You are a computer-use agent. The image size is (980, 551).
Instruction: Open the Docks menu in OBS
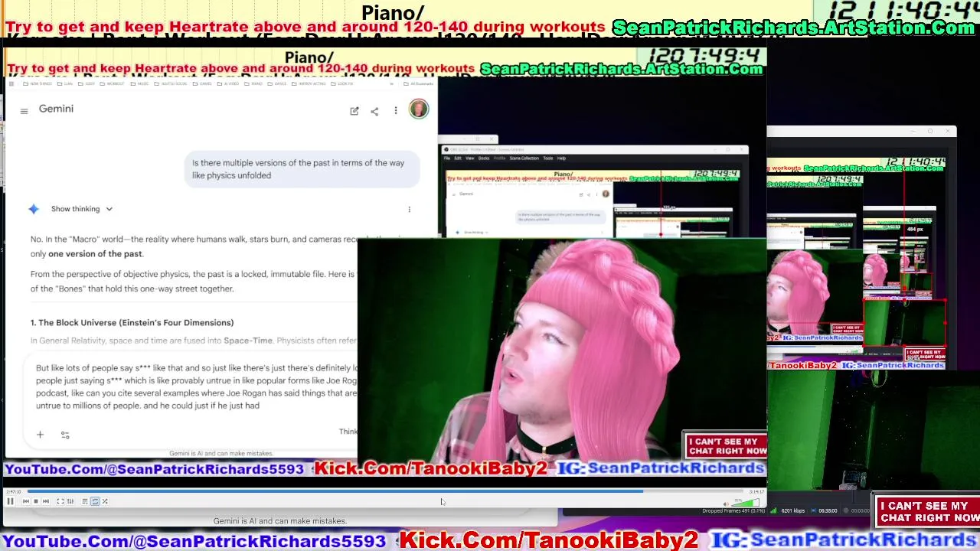tap(484, 158)
